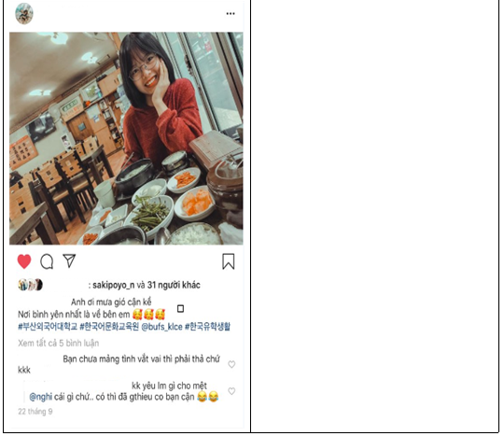Tap the red heart like icon
504x436 pixels.
point(24,261)
